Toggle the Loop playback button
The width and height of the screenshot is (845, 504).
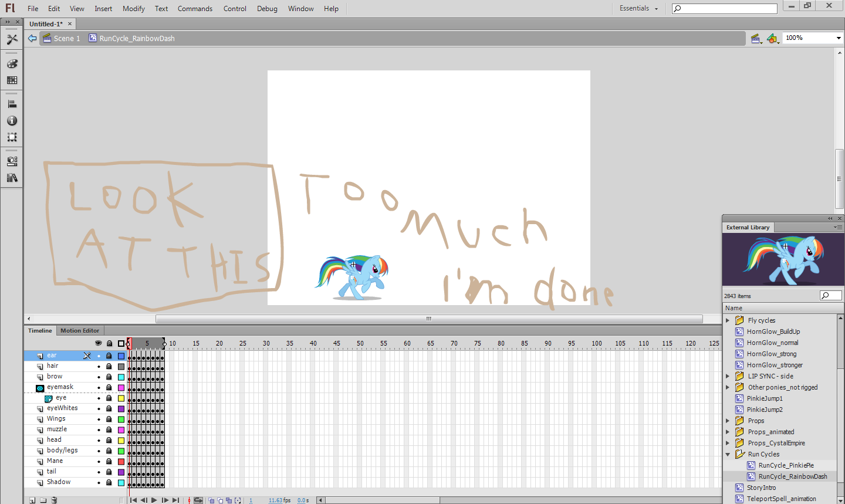click(x=198, y=500)
